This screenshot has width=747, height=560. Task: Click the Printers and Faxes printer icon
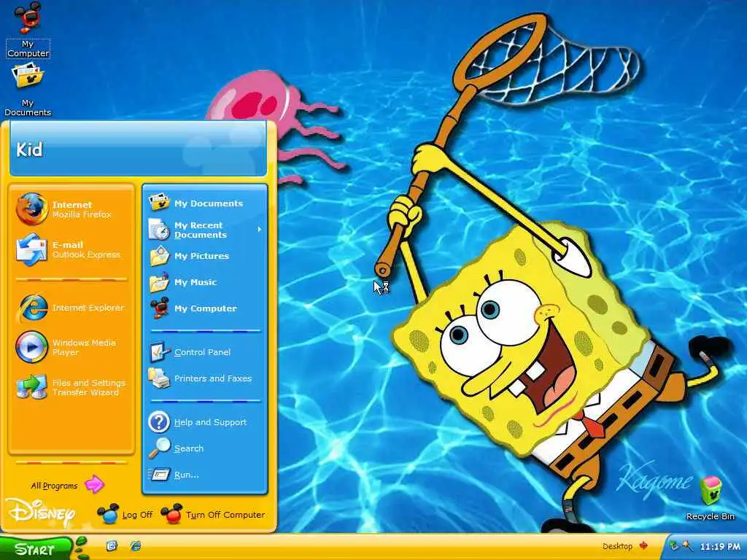pos(159,378)
